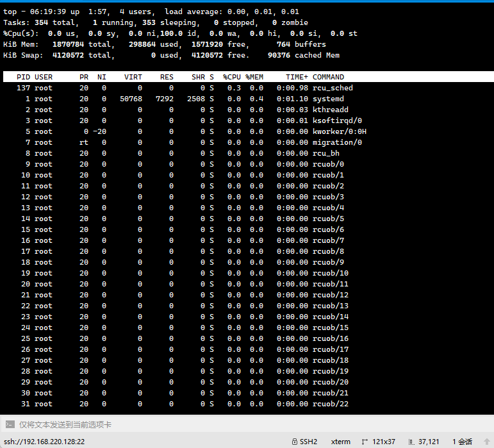Click the VIRT column header
Viewport: 494px width, 448px height.
133,77
